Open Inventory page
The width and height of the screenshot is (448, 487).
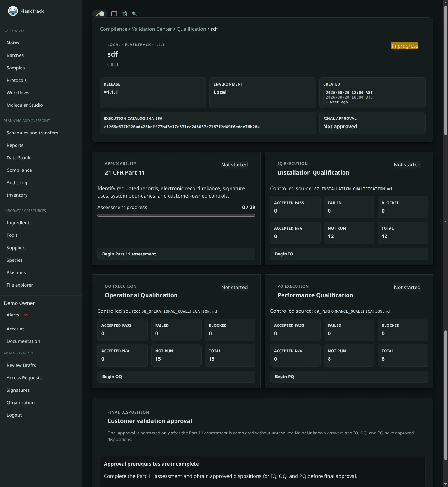point(17,195)
